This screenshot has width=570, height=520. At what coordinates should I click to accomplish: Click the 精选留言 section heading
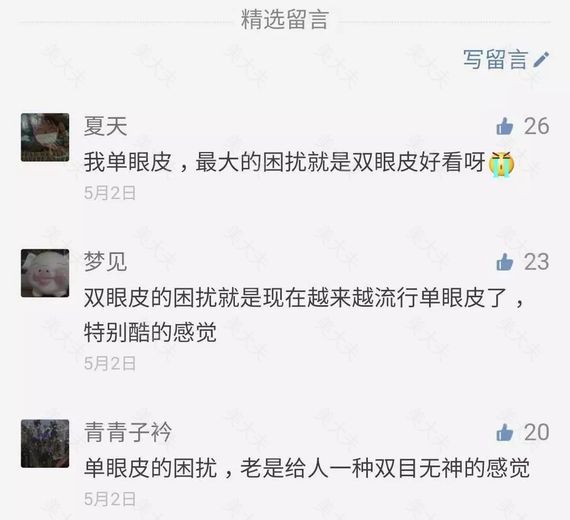pos(285,20)
